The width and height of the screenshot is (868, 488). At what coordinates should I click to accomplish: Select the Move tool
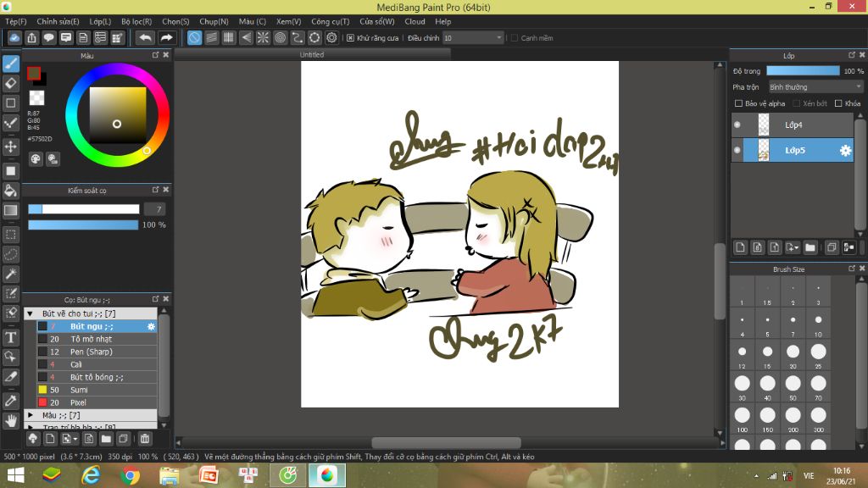pyautogui.click(x=10, y=147)
